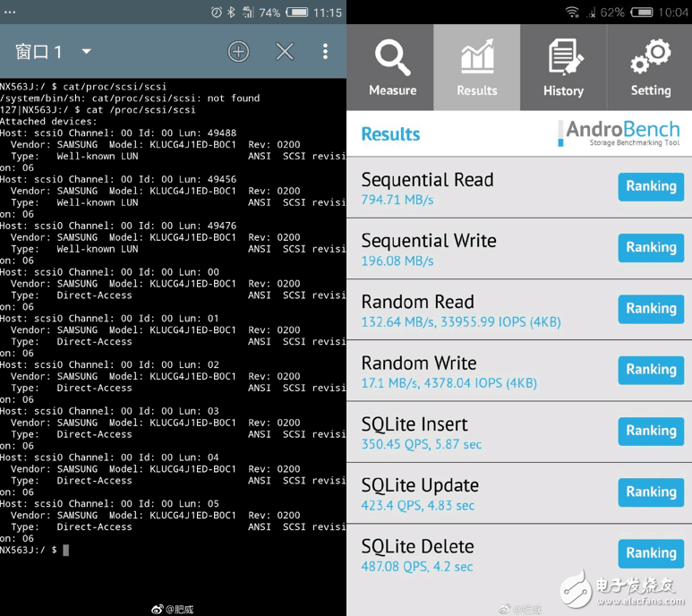Screen dimensions: 692x616
Task: Open the Setting tab
Action: coord(650,67)
